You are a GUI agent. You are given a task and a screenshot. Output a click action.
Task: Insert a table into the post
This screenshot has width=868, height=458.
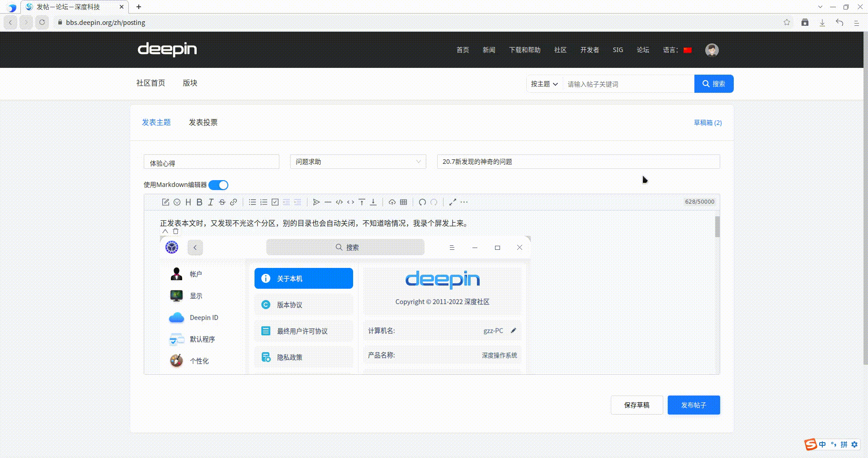404,202
